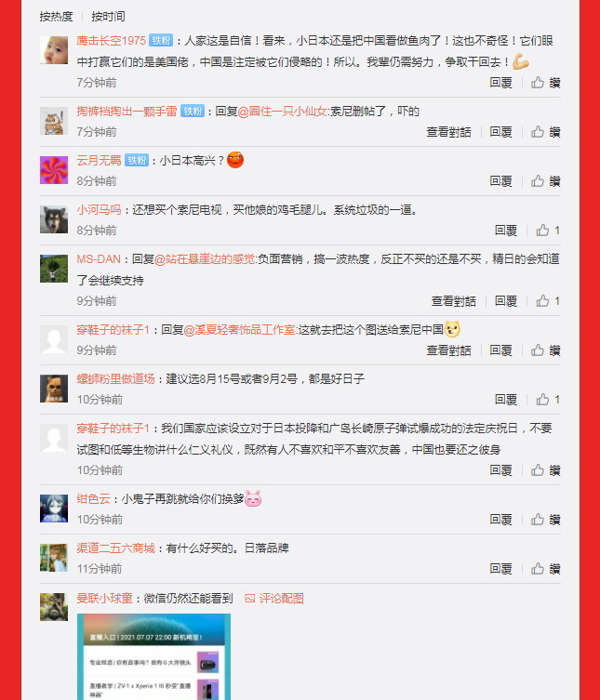Image resolution: width=600 pixels, height=700 pixels.
Task: Open username link 穿鞋子的袜子1 in reply
Action: click(x=113, y=330)
